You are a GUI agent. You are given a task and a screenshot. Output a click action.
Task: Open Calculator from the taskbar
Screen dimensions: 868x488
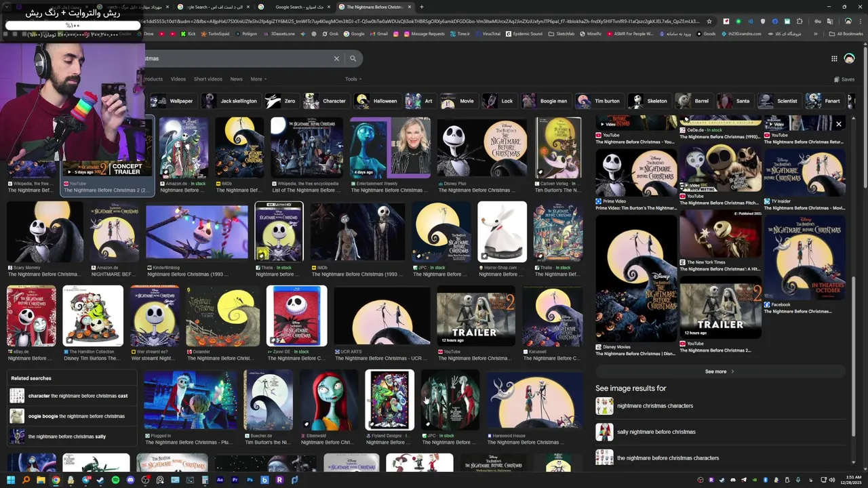coord(205,480)
